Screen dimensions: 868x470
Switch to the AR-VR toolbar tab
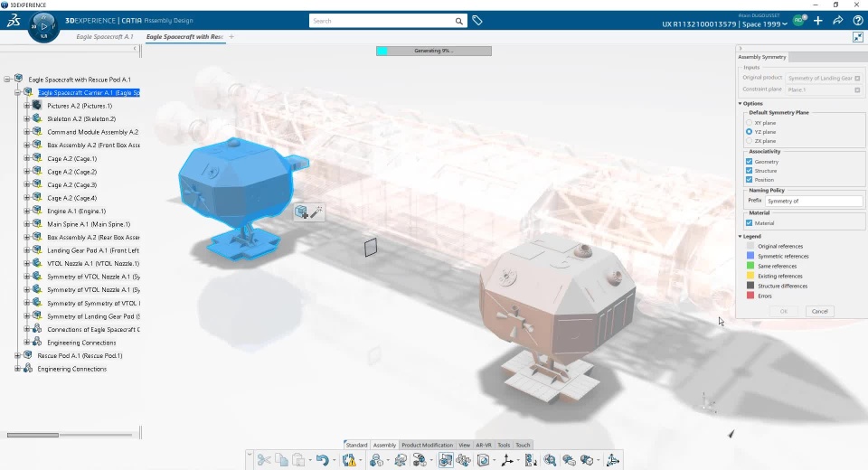coord(484,445)
